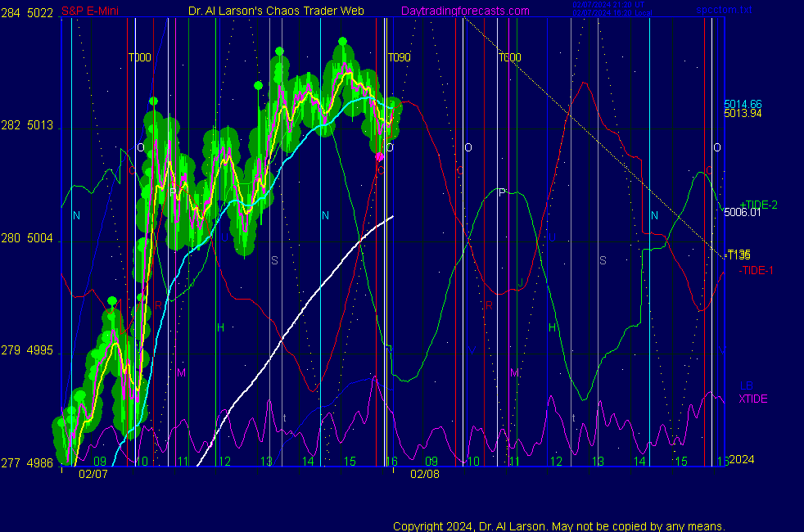Image resolution: width=804 pixels, height=532 pixels.
Task: Click the "284 5022" price axis label
Action: point(27,13)
